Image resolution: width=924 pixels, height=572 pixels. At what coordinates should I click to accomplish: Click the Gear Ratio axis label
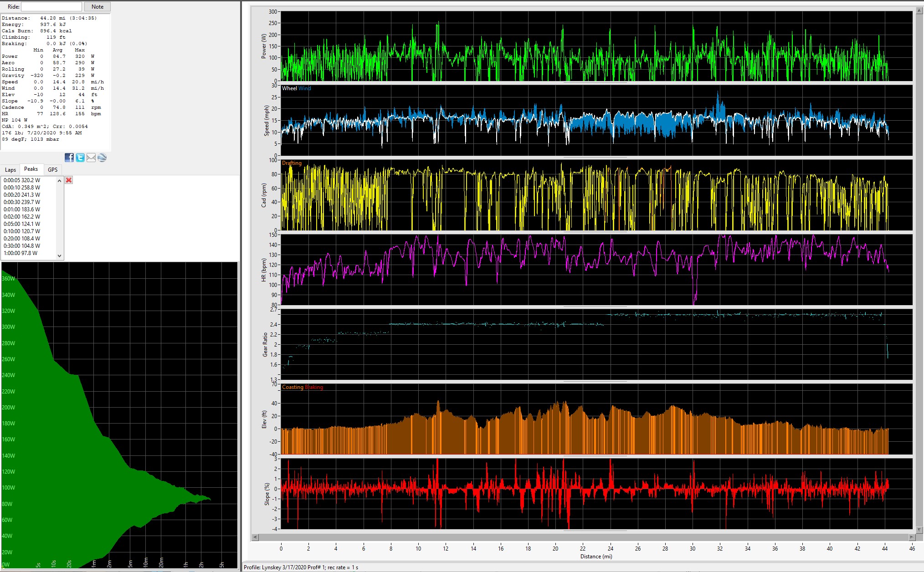[x=265, y=345]
